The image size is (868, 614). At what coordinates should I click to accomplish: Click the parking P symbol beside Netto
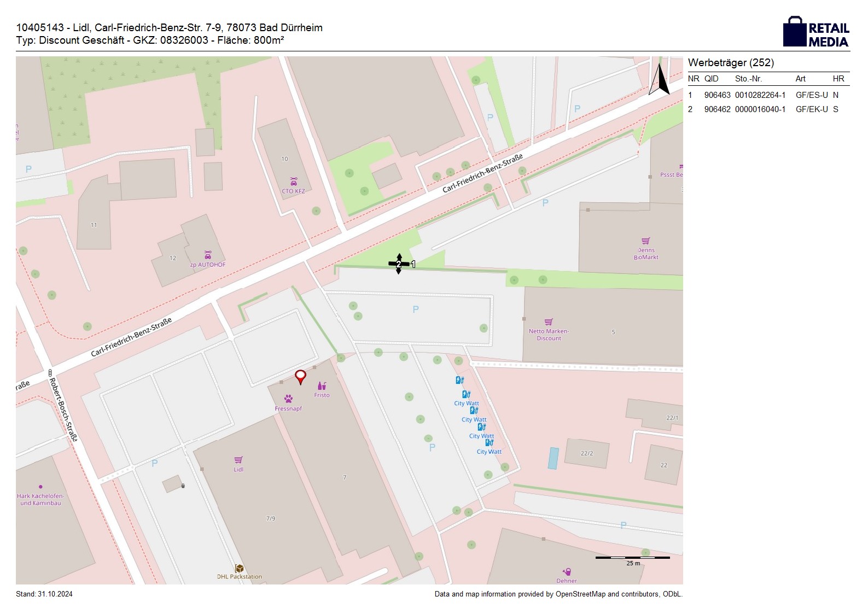coord(416,309)
